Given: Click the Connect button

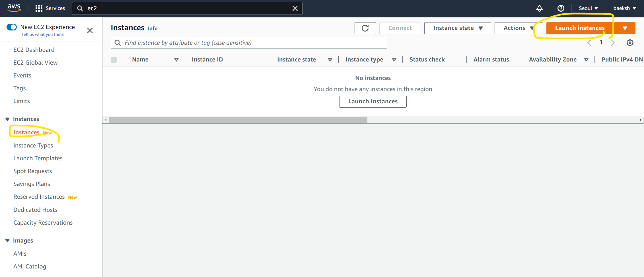Looking at the screenshot, I should point(400,28).
